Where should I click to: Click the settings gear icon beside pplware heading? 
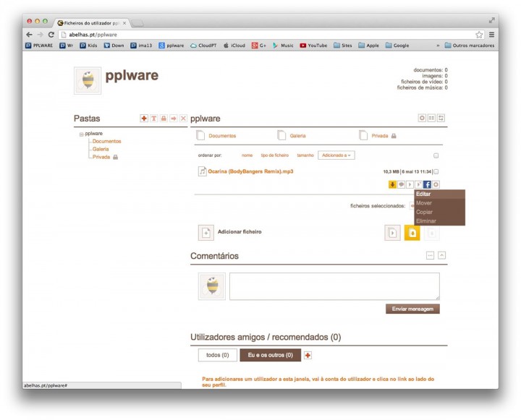point(422,118)
